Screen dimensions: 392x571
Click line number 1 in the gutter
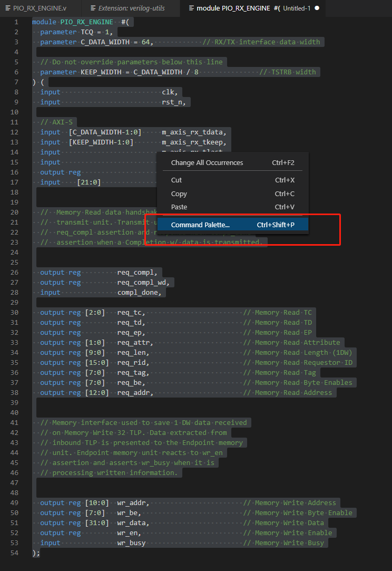(16, 22)
